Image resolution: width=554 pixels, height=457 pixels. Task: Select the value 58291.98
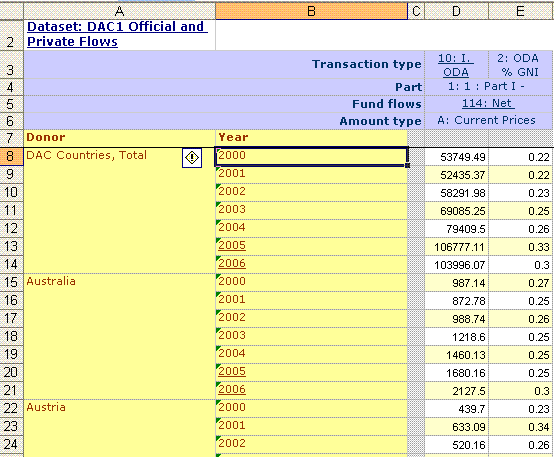[456, 193]
